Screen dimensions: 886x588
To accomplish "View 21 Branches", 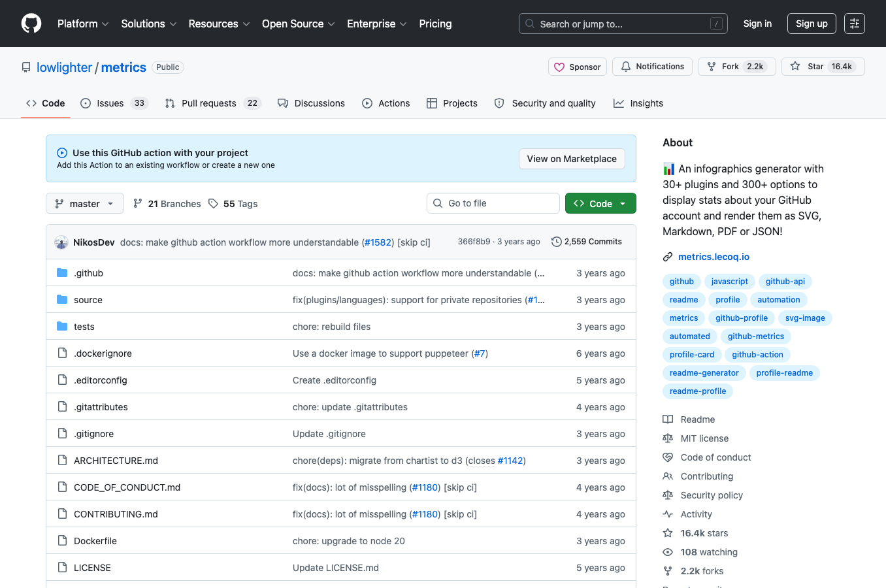I will click(x=167, y=204).
